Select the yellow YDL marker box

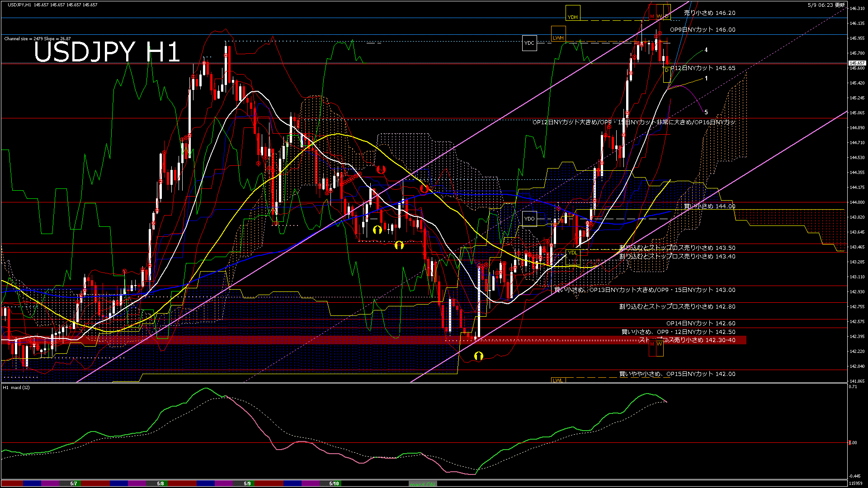tap(572, 257)
